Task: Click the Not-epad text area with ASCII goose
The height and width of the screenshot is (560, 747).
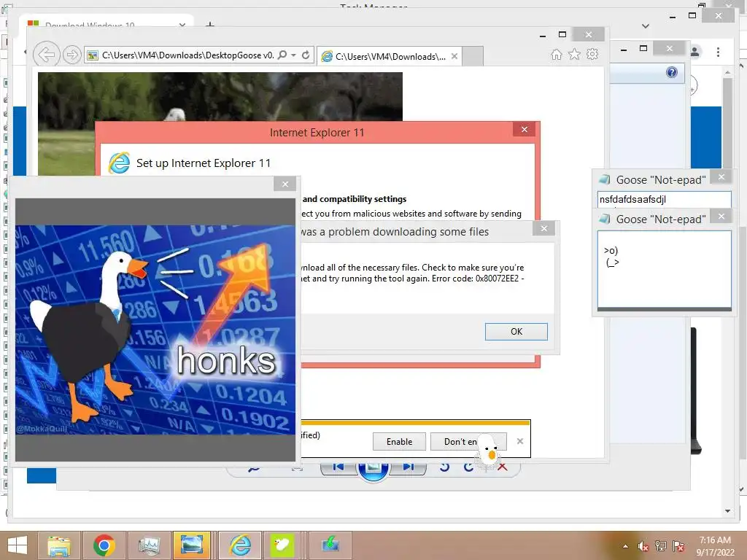Action: (x=664, y=269)
